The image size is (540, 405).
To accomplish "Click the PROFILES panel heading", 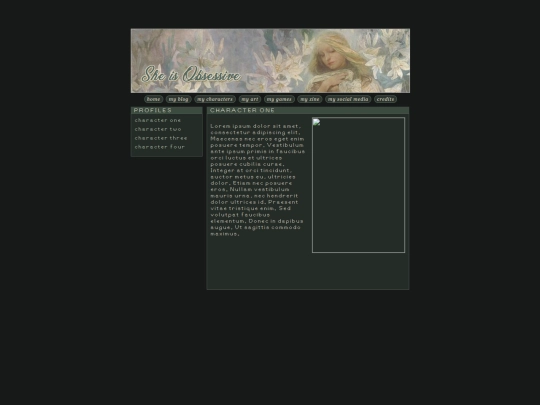I will [x=153, y=110].
